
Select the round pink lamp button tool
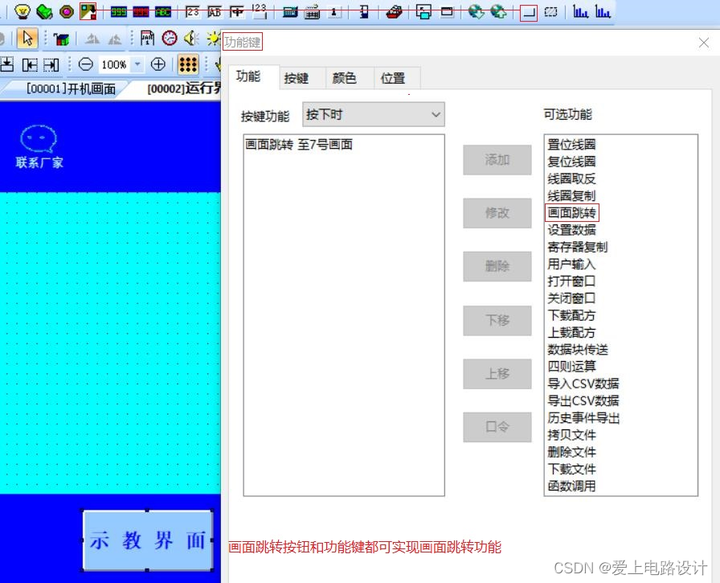(x=67, y=11)
